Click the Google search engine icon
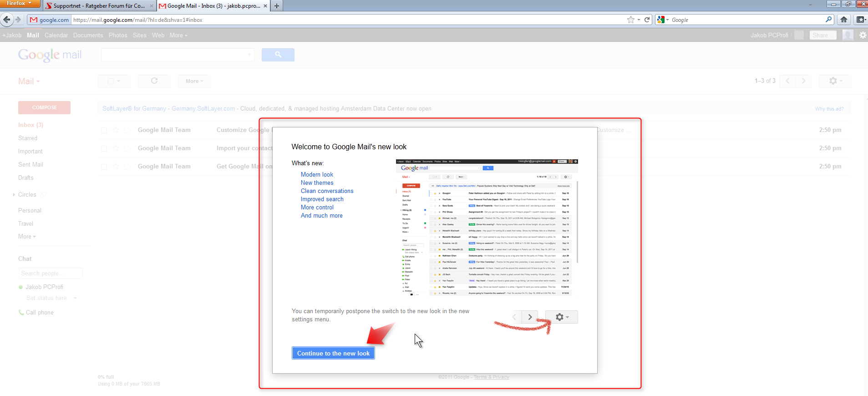 coord(661,20)
